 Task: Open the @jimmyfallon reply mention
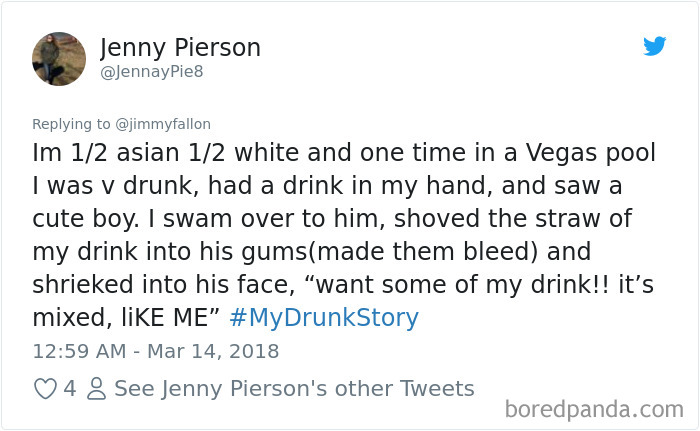coord(163,124)
